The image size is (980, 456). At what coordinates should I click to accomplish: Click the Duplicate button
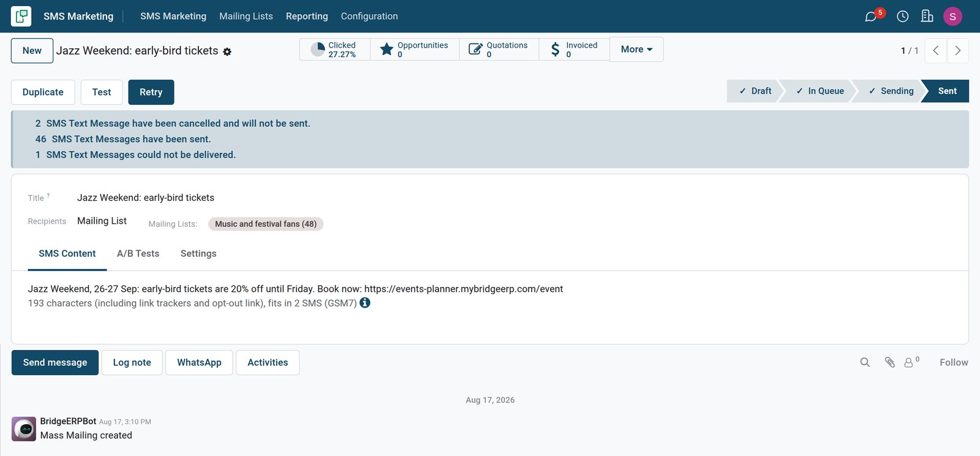[43, 92]
